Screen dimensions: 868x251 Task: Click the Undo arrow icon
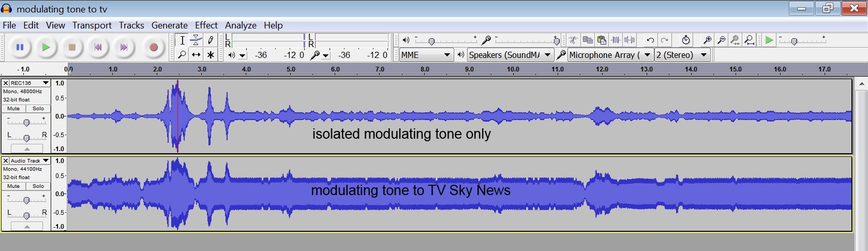tap(650, 40)
